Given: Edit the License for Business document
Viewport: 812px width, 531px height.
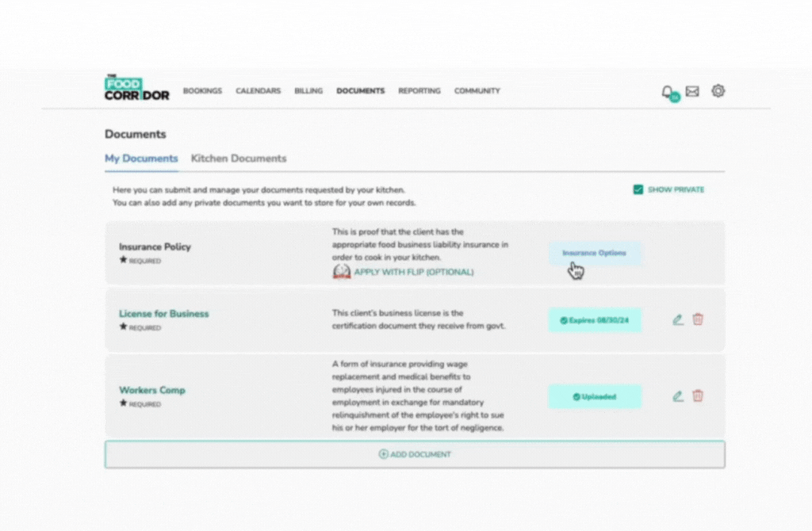Looking at the screenshot, I should click(678, 320).
